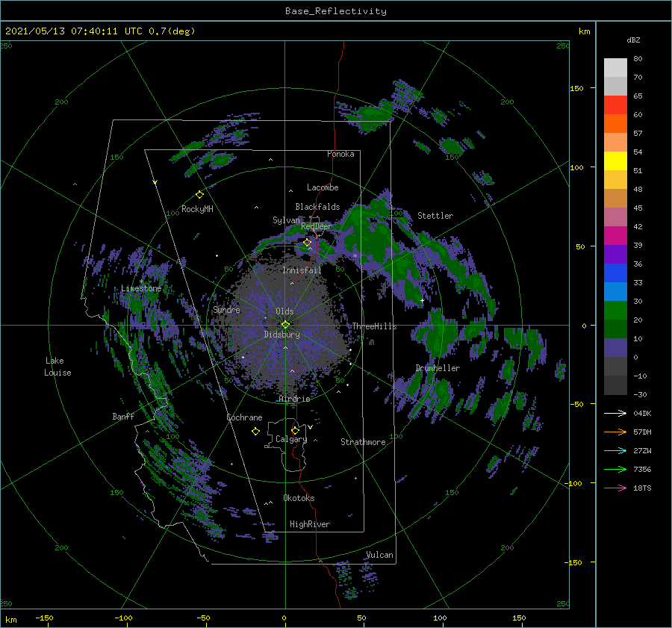Screen dimensions: 672x628
Task: Click the white 04DK arrow legend icon
Action: 615,413
